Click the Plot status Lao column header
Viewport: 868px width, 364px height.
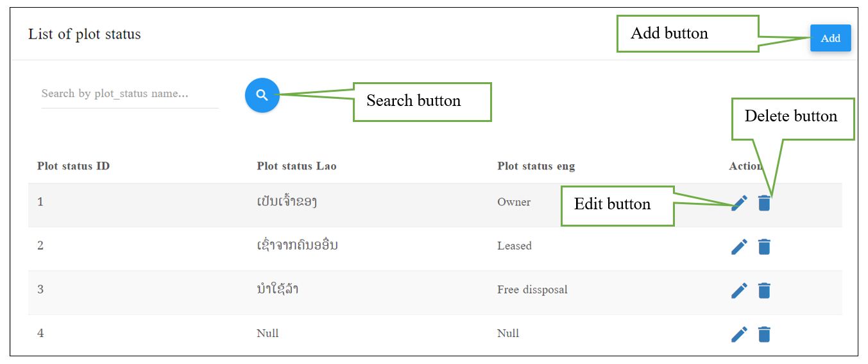(x=296, y=166)
